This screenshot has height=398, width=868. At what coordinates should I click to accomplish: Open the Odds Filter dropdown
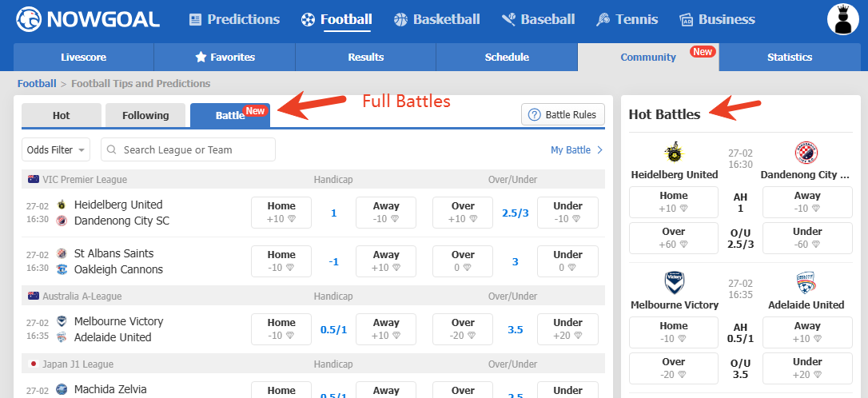[x=56, y=150]
